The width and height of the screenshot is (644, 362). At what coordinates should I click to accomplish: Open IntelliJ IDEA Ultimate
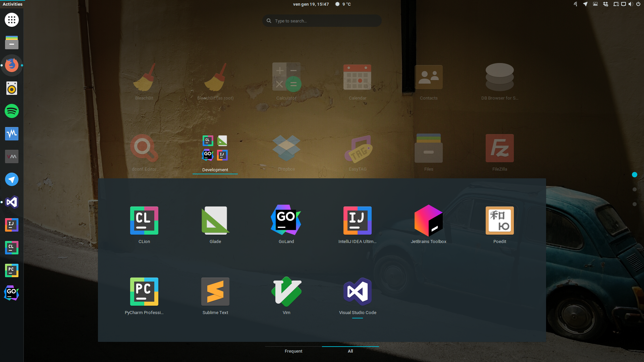click(x=357, y=221)
